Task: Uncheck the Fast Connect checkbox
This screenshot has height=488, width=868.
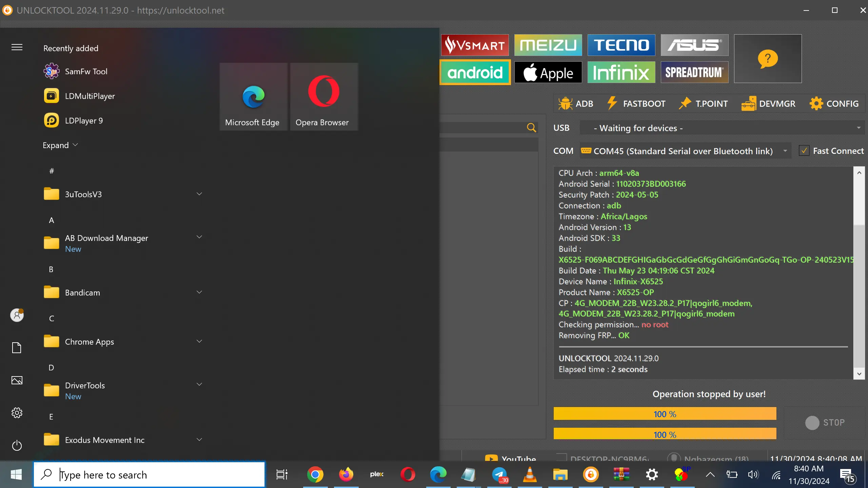Action: pos(804,151)
